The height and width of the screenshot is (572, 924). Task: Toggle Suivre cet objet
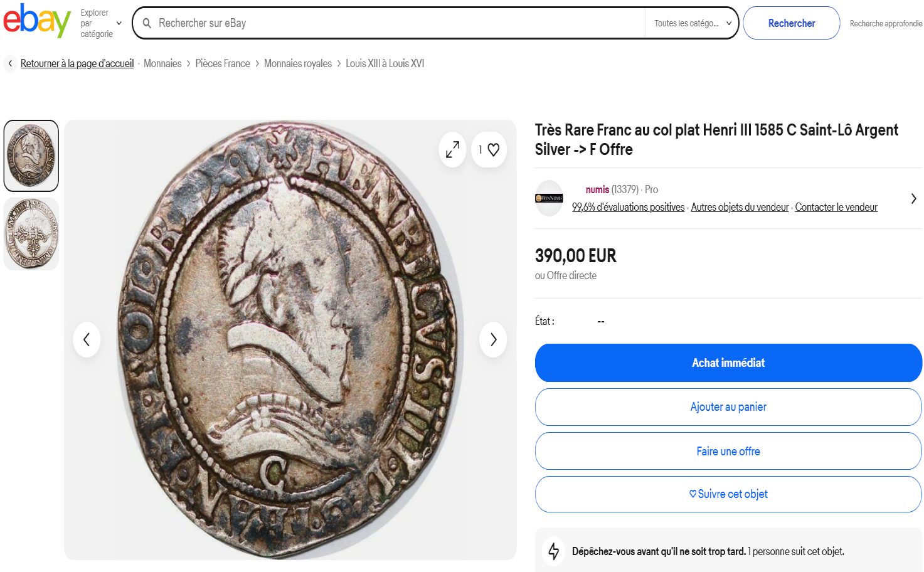[x=728, y=494]
